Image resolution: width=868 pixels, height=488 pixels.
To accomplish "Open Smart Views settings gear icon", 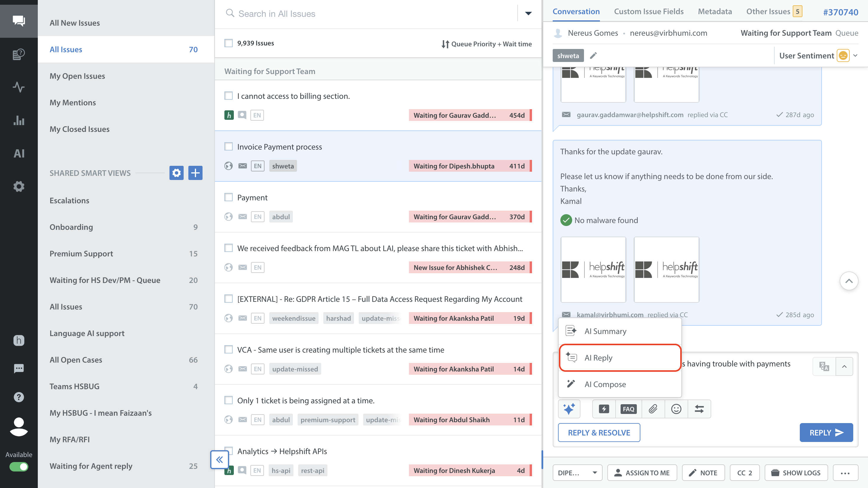I will tap(176, 173).
